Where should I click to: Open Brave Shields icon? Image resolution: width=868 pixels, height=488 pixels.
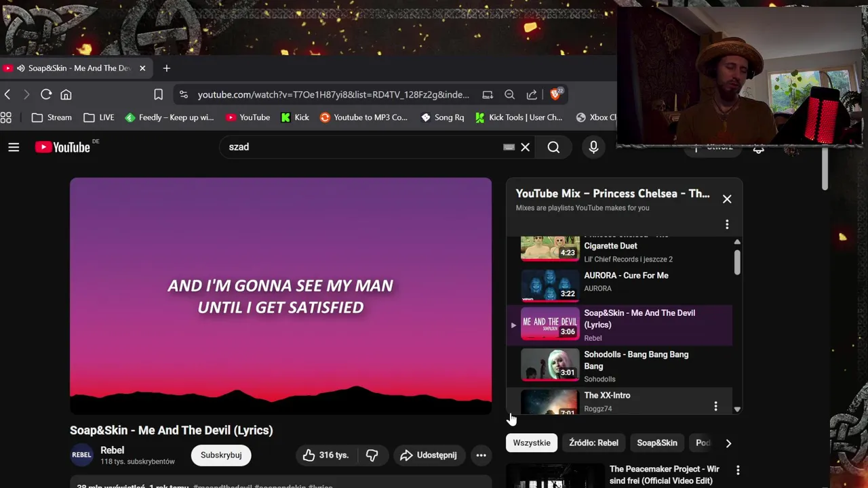[556, 94]
